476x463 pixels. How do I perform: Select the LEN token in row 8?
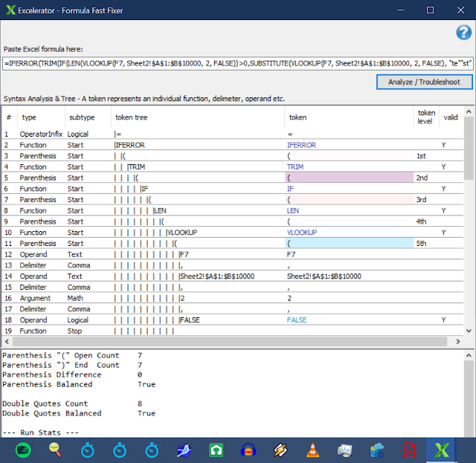[292, 210]
